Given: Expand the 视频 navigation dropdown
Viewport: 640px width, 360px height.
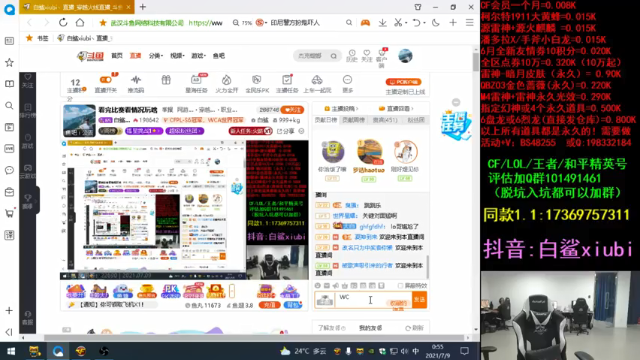Looking at the screenshot, I should 177,56.
